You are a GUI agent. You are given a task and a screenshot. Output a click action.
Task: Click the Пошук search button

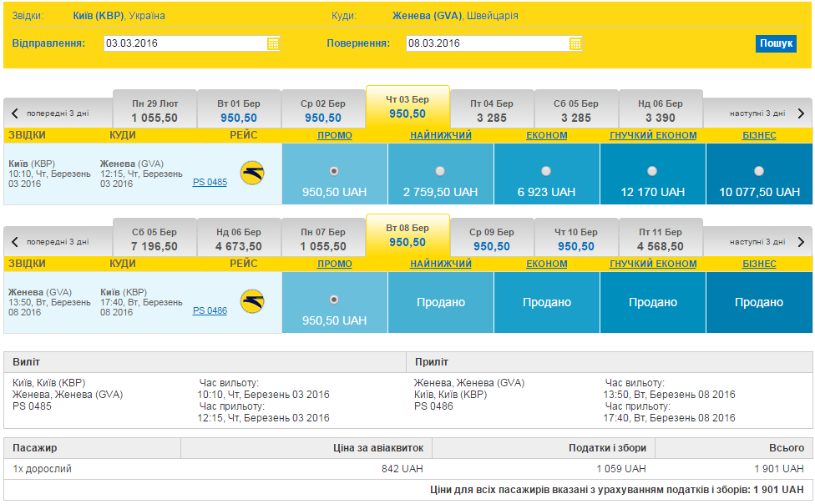click(776, 43)
